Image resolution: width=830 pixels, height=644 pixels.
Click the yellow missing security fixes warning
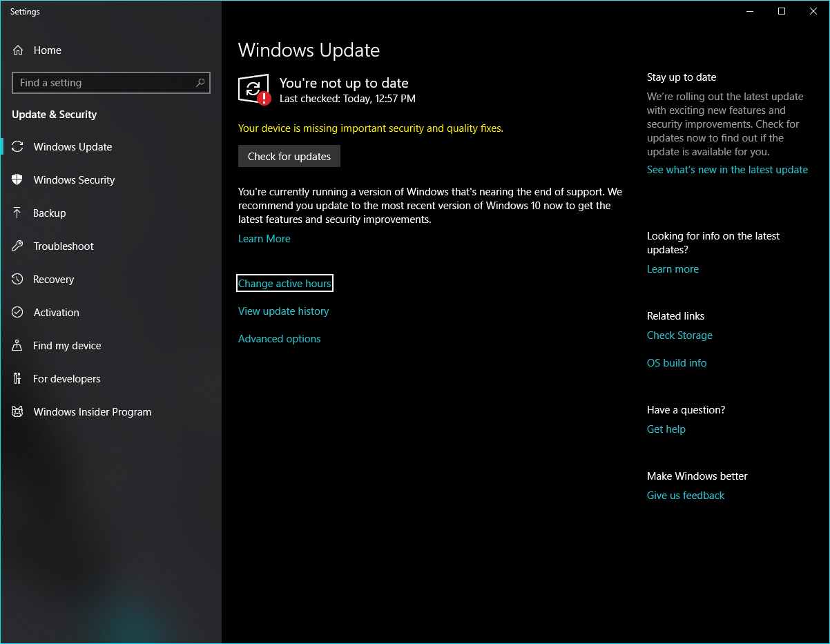(x=371, y=128)
